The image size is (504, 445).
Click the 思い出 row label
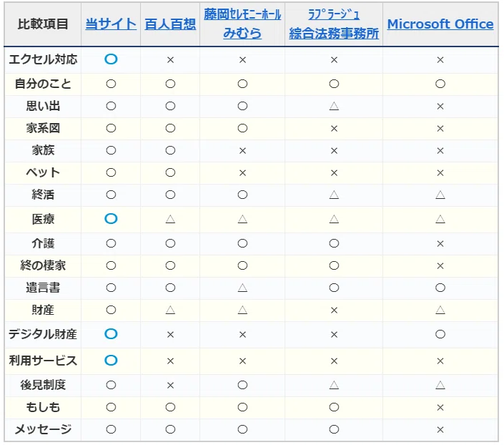[43, 106]
